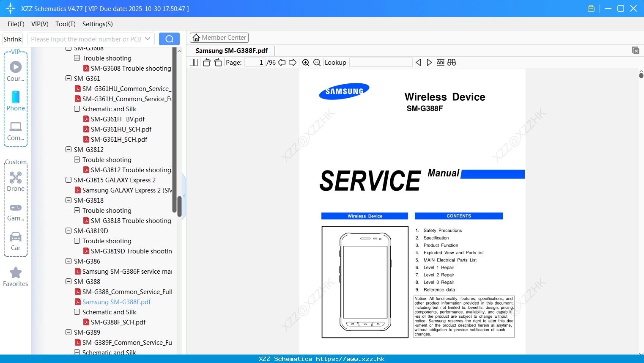This screenshot has width=644, height=363.
Task: Open the Game console category
Action: [x=16, y=212]
